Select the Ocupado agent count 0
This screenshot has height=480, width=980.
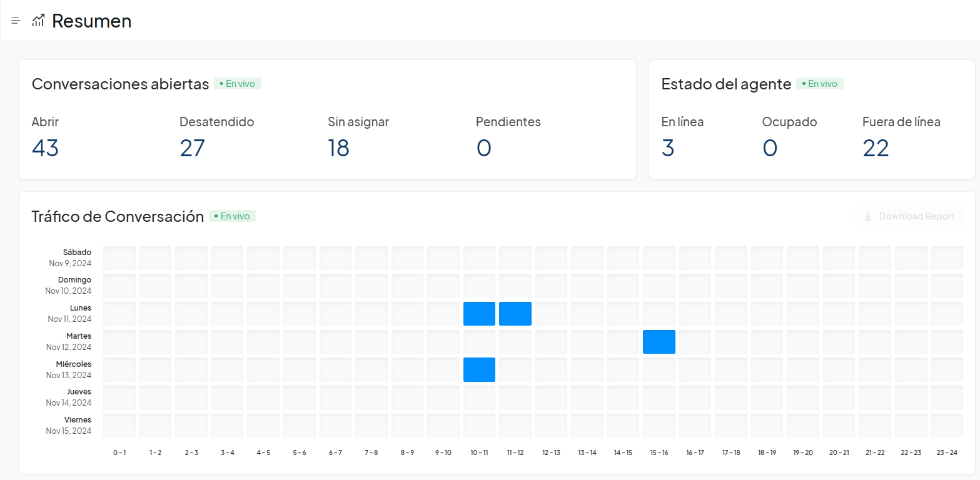[769, 148]
